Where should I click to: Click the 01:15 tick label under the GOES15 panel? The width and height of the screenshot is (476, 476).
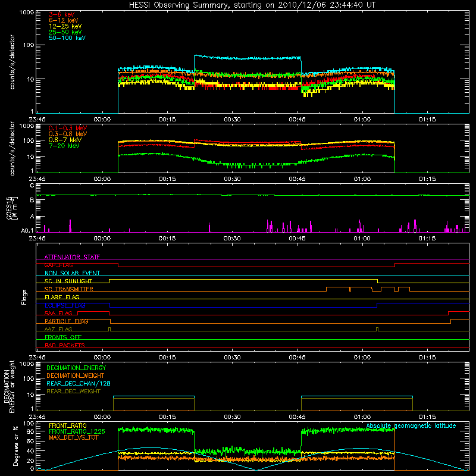point(427,239)
